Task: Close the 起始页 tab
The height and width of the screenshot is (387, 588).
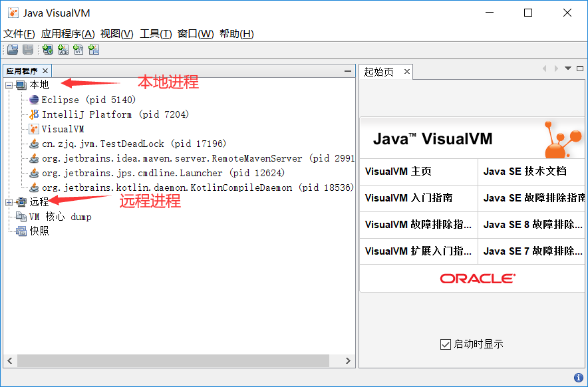Action: [406, 72]
